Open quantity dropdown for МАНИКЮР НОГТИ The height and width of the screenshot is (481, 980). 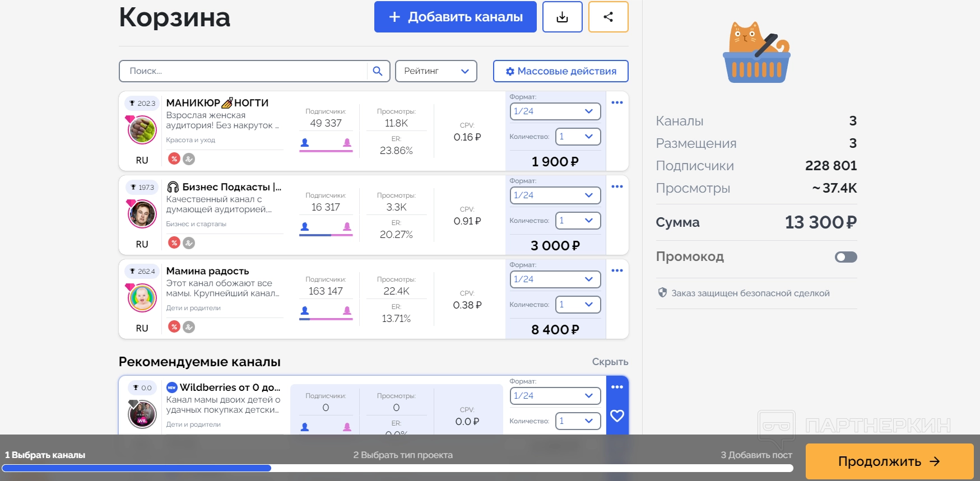click(x=578, y=137)
